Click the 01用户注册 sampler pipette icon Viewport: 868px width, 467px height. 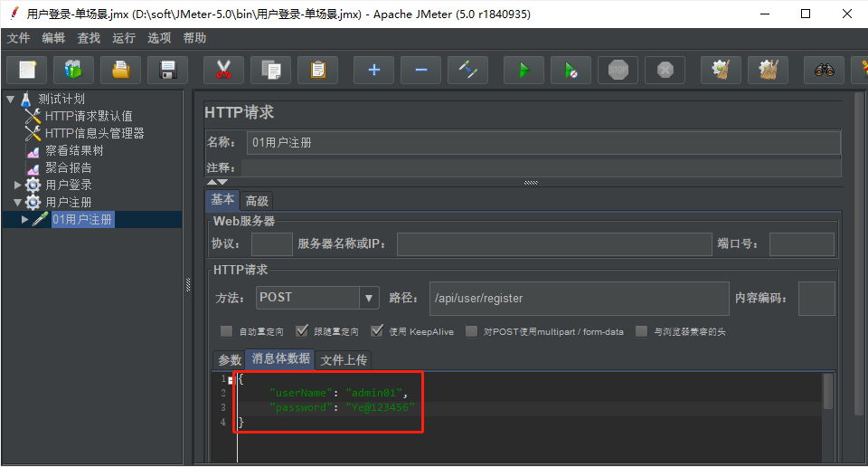41,219
